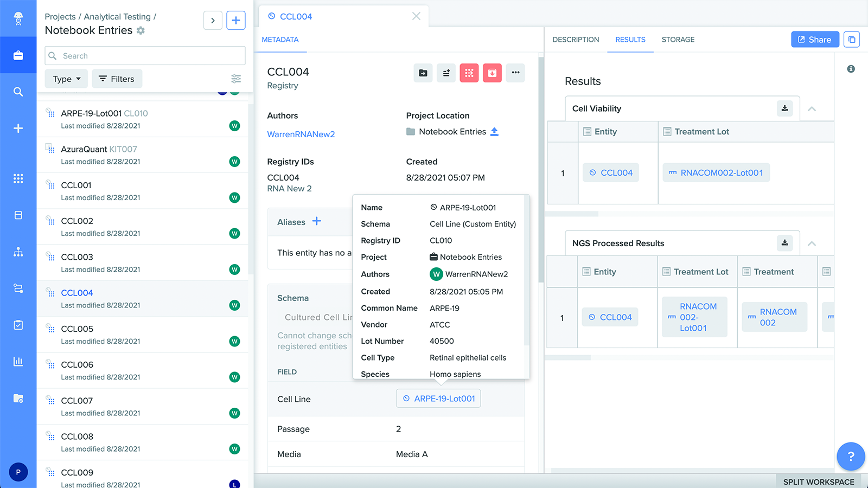The image size is (868, 488).
Task: Click the copy window icon beside Share
Action: [x=852, y=40]
